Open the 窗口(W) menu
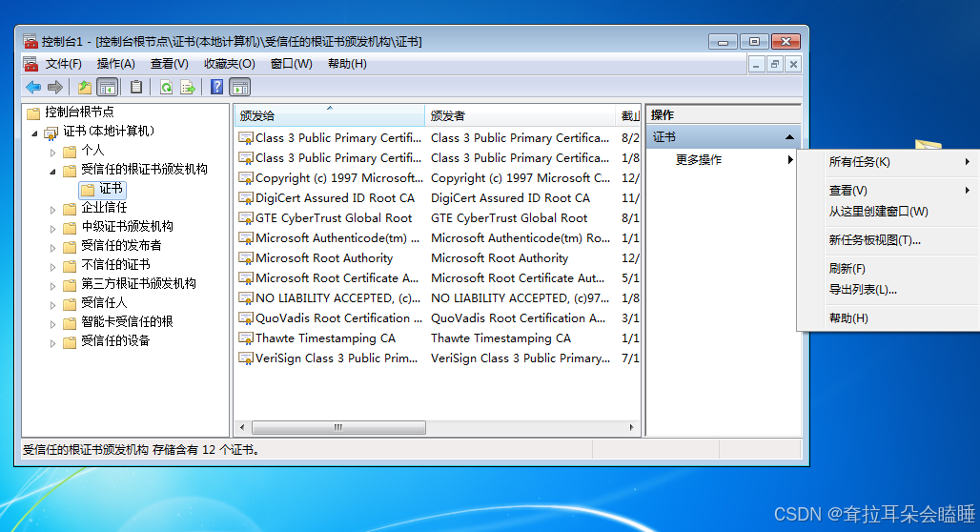The height and width of the screenshot is (532, 980). (292, 64)
